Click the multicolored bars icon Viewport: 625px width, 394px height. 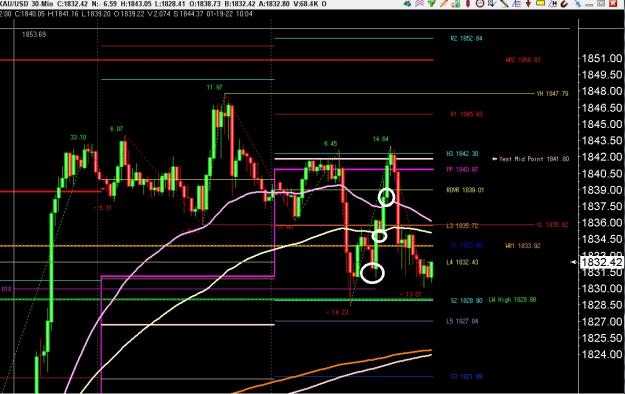point(456,4)
